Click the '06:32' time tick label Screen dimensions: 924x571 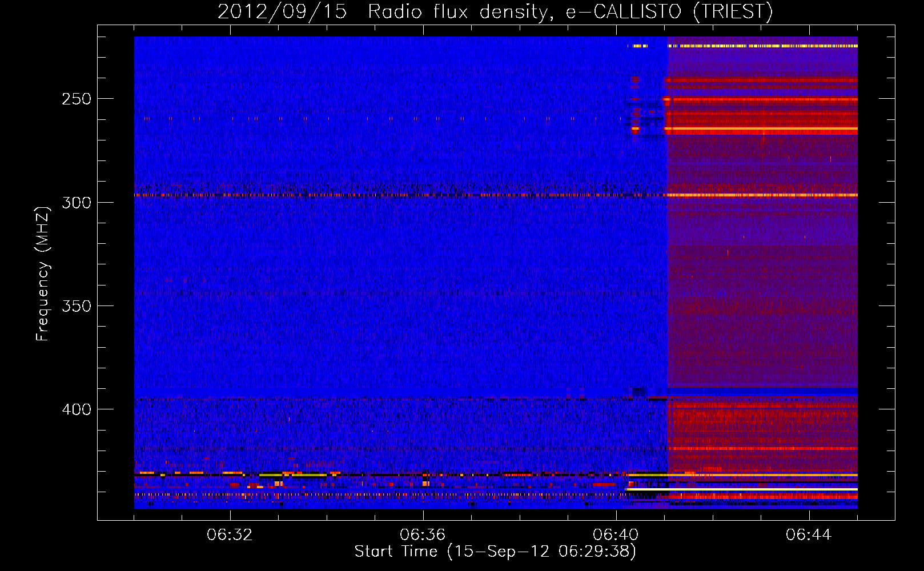pos(230,535)
